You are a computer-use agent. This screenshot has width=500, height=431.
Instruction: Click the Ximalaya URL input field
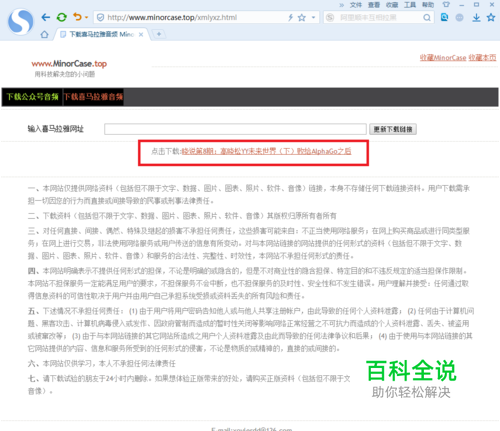[x=235, y=129]
